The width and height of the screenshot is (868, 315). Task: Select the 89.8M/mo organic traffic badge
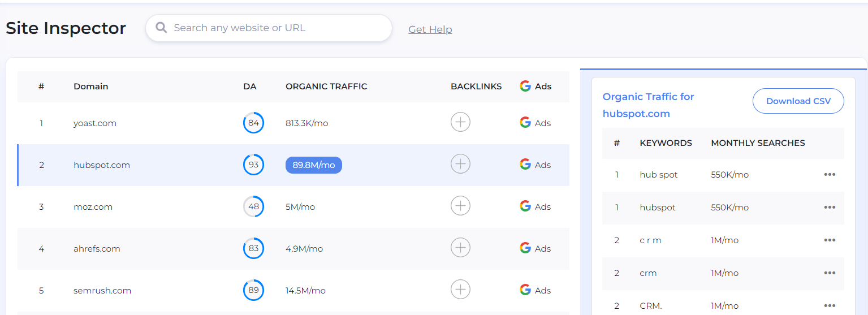click(313, 165)
